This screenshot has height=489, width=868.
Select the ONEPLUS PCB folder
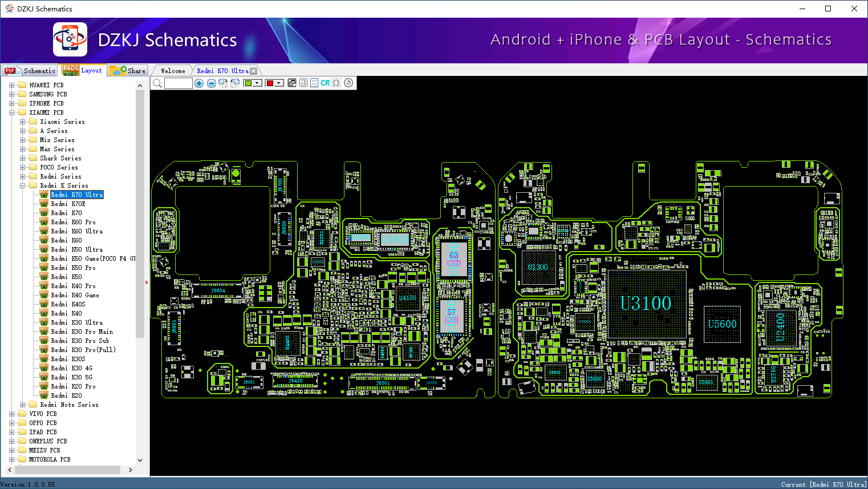(x=48, y=441)
